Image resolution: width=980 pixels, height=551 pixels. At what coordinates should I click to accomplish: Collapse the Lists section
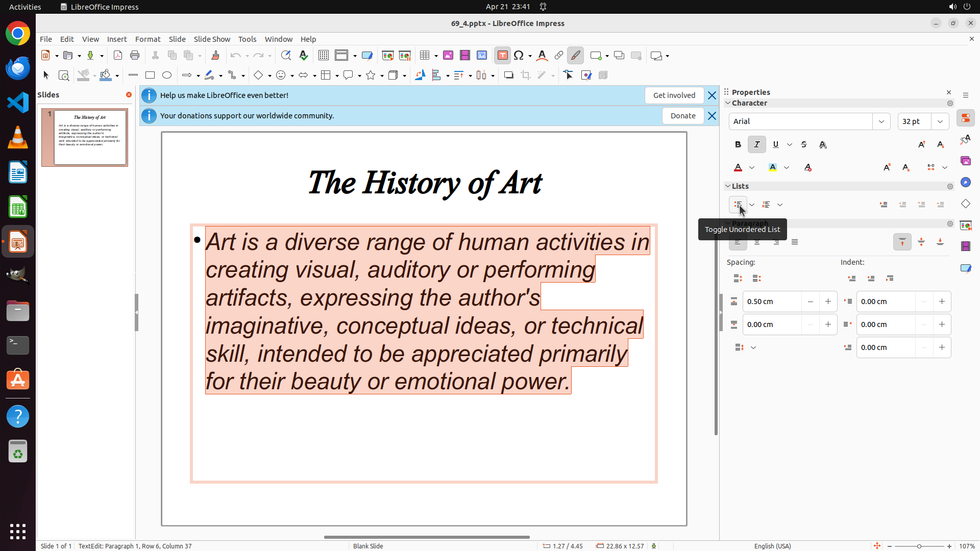728,186
